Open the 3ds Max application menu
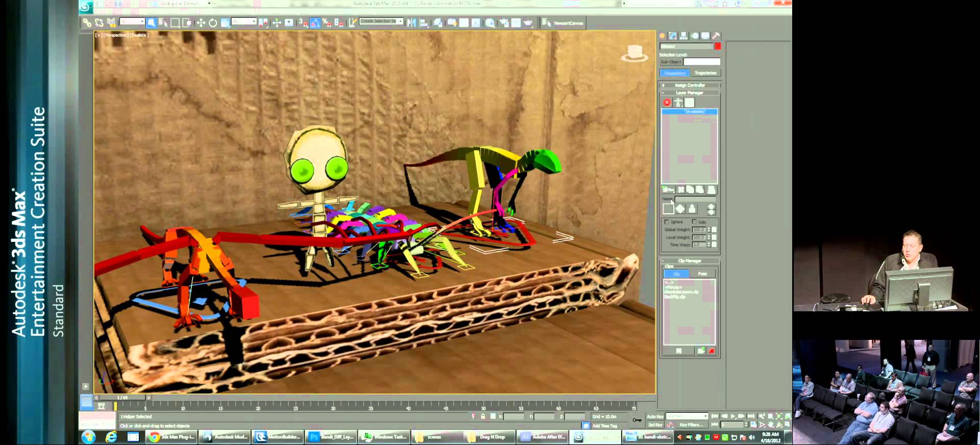The image size is (980, 445). pos(86,6)
